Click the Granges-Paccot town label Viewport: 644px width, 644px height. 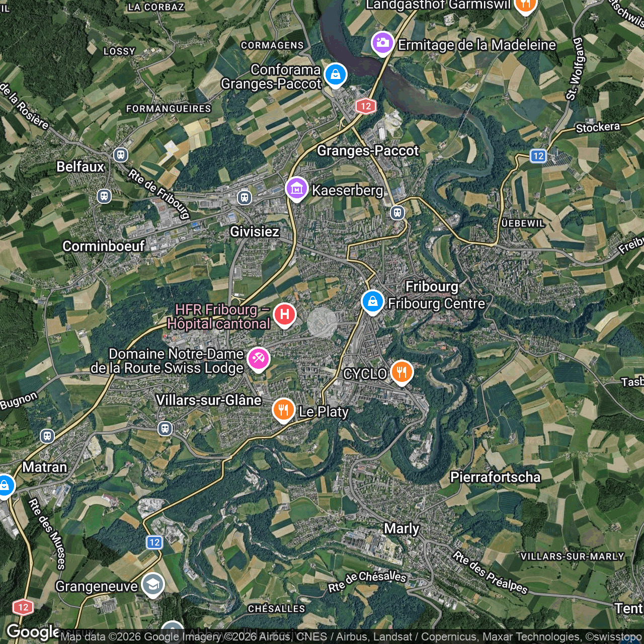point(368,151)
